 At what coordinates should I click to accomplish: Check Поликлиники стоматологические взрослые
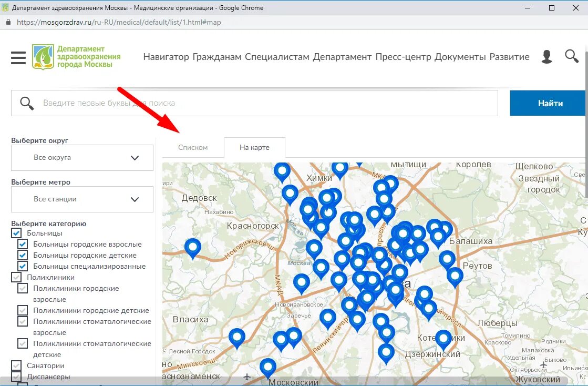23,321
